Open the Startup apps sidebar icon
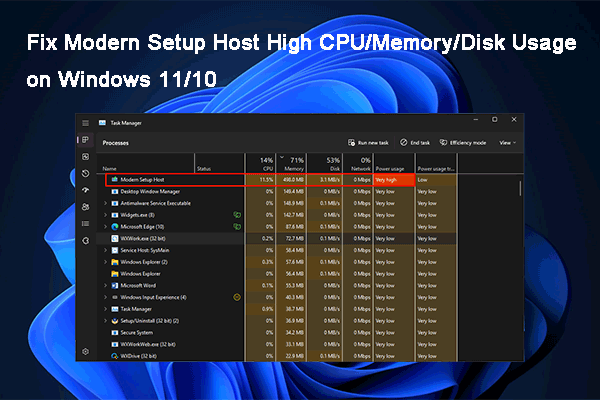The image size is (600, 400). tap(85, 190)
